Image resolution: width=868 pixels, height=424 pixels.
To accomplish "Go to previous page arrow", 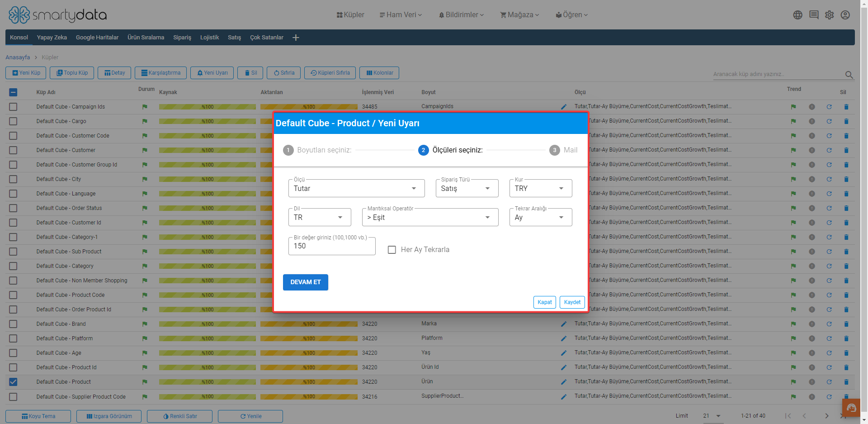I will [804, 416].
